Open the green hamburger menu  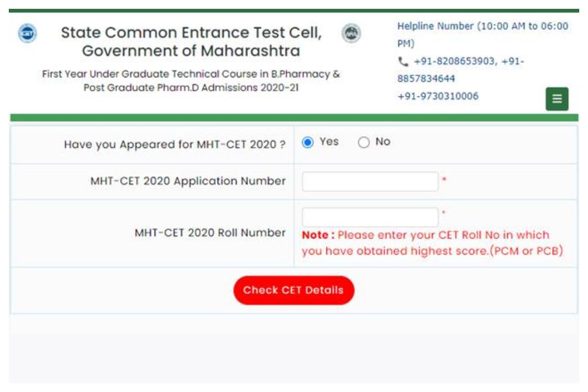click(x=557, y=99)
